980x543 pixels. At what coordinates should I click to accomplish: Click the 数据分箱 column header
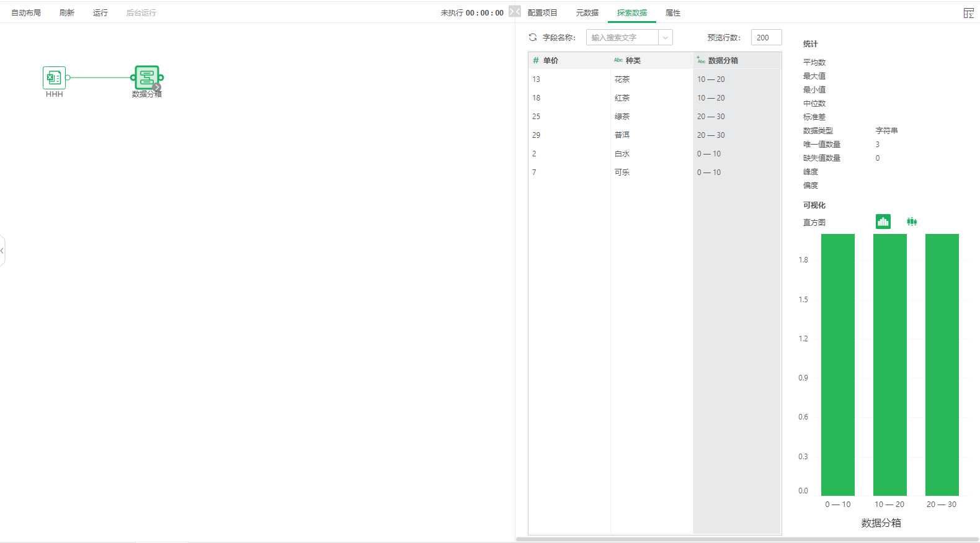[x=723, y=60]
